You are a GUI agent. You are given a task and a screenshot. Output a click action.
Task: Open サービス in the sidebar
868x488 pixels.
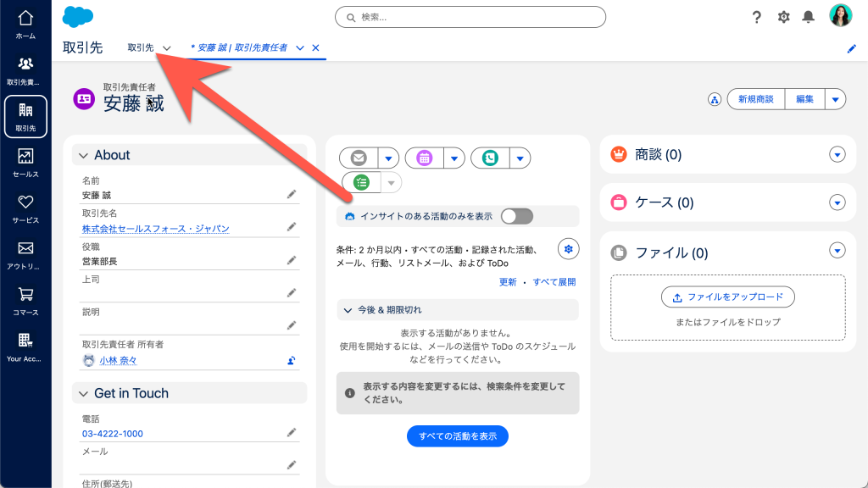[x=25, y=208]
